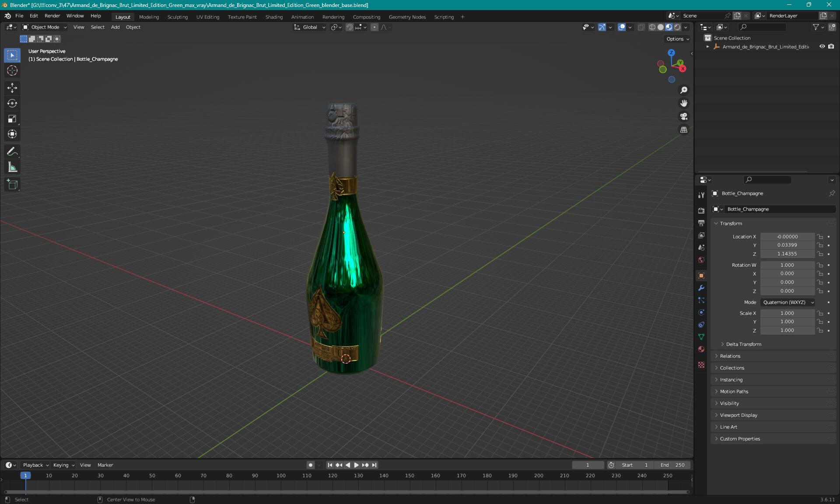Image resolution: width=840 pixels, height=504 pixels.
Task: Switch perspective/orthographic grid icon
Action: [684, 130]
